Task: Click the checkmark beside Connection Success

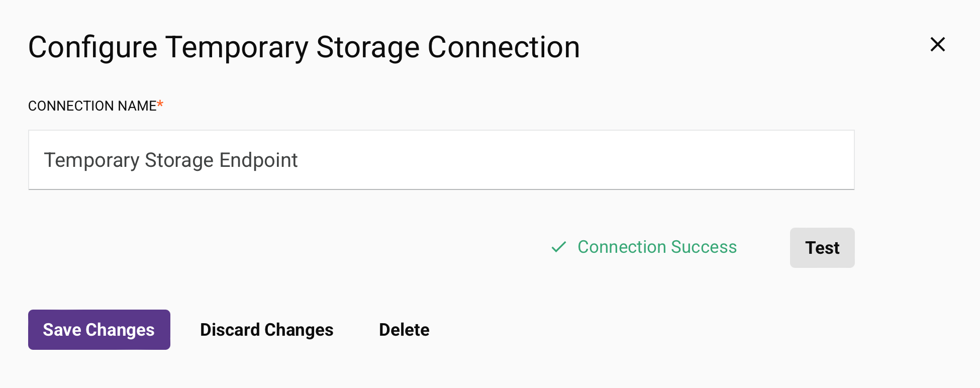Action: coord(559,247)
